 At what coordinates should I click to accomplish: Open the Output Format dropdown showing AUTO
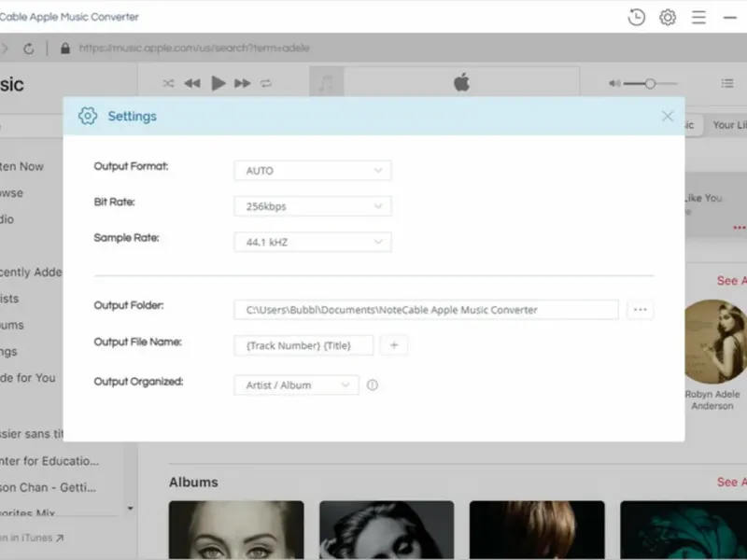313,171
